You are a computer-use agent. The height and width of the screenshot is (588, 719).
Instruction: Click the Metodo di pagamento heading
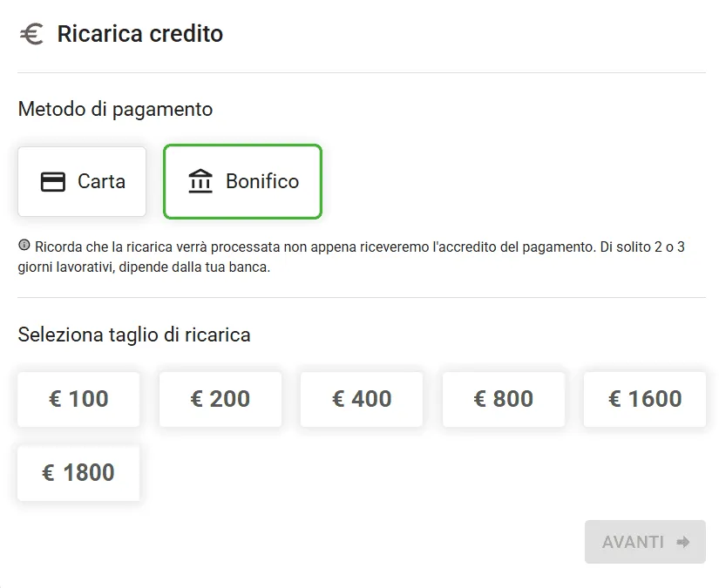tap(115, 110)
